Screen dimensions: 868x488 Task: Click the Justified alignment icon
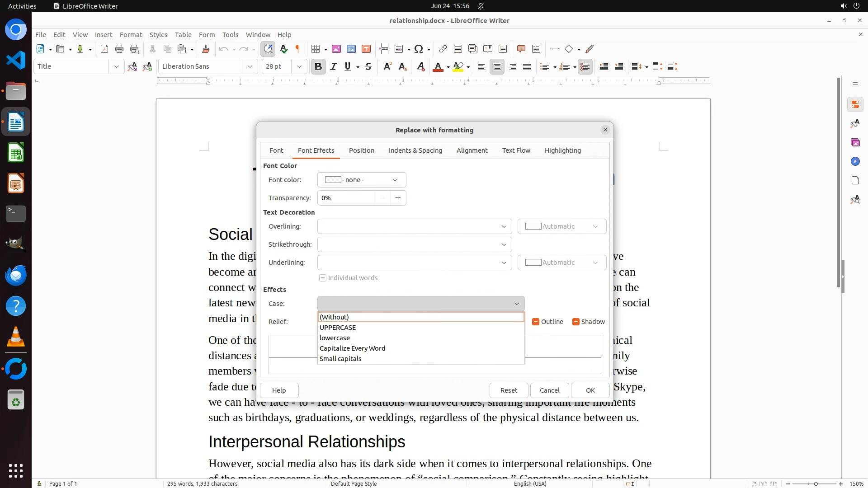point(527,67)
